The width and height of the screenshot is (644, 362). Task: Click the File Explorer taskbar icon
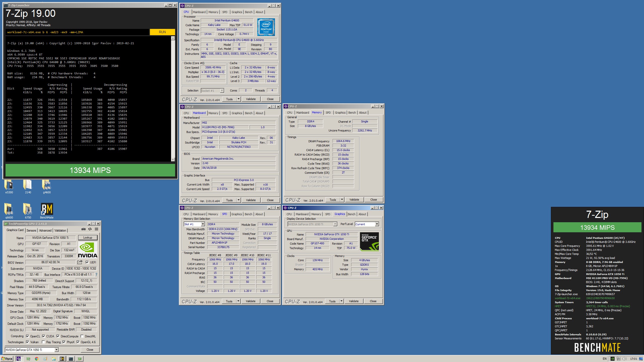click(54, 359)
